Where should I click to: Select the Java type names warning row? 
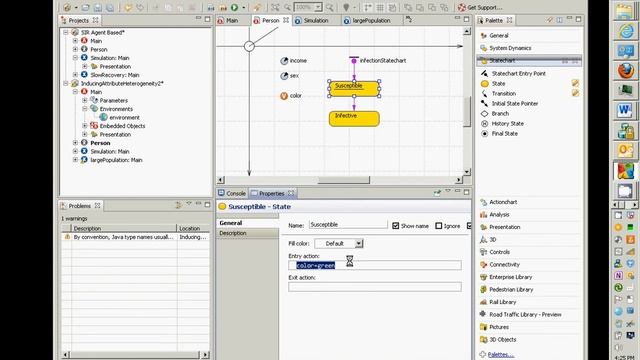click(x=136, y=237)
